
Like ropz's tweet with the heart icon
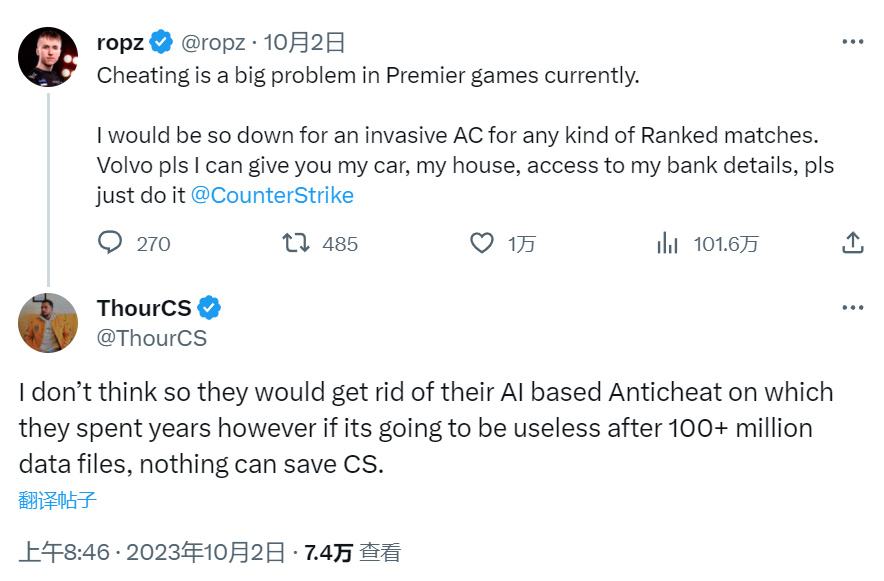[x=482, y=243]
